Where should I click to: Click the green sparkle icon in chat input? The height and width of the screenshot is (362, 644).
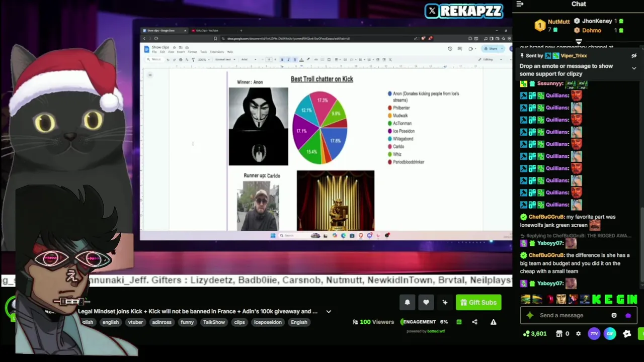tap(530, 315)
